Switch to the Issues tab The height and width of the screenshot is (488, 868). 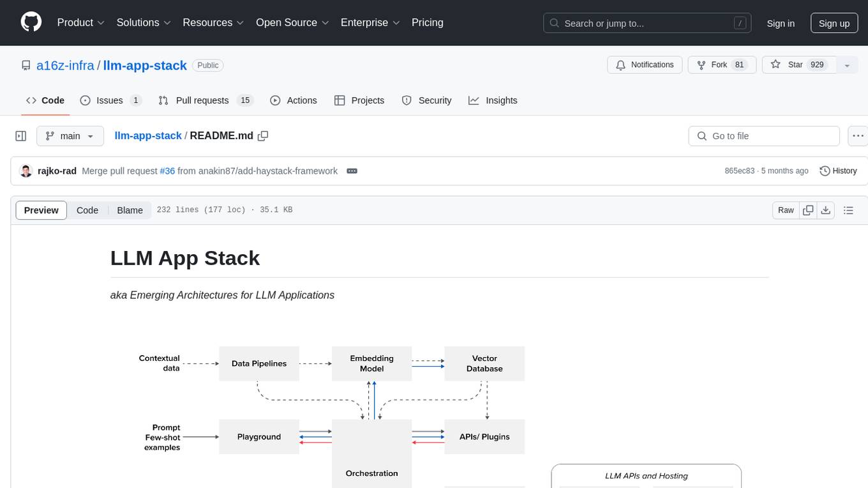pyautogui.click(x=111, y=100)
